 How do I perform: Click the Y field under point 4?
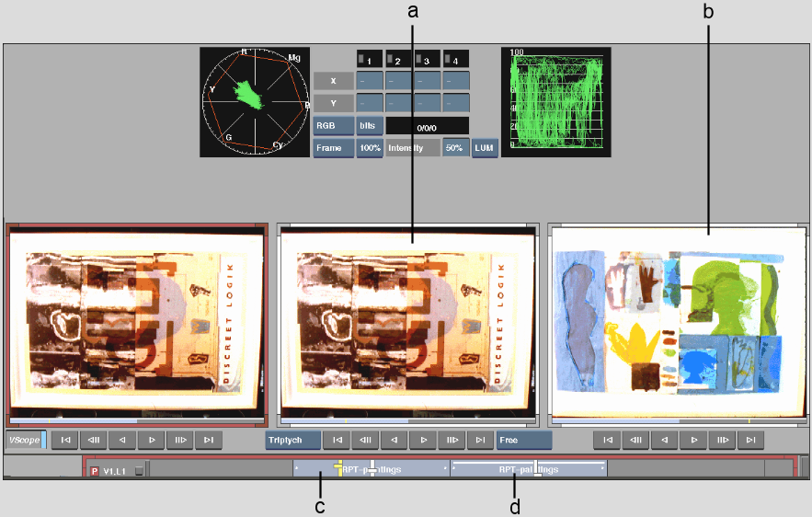coord(456,103)
